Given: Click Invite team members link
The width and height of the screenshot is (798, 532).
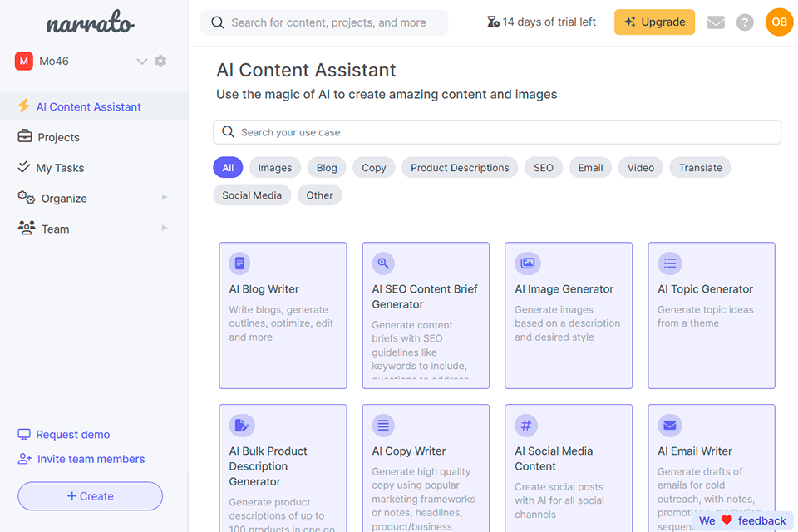Looking at the screenshot, I should click(91, 459).
